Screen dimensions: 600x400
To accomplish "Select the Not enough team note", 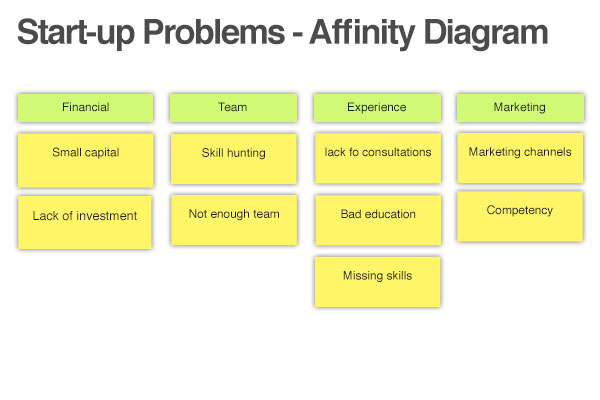I will 234,220.
